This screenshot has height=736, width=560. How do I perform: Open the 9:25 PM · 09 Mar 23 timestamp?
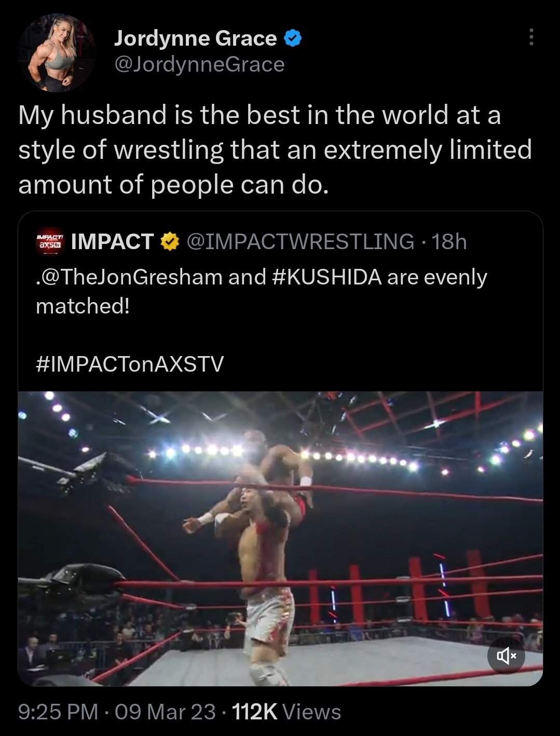117,712
